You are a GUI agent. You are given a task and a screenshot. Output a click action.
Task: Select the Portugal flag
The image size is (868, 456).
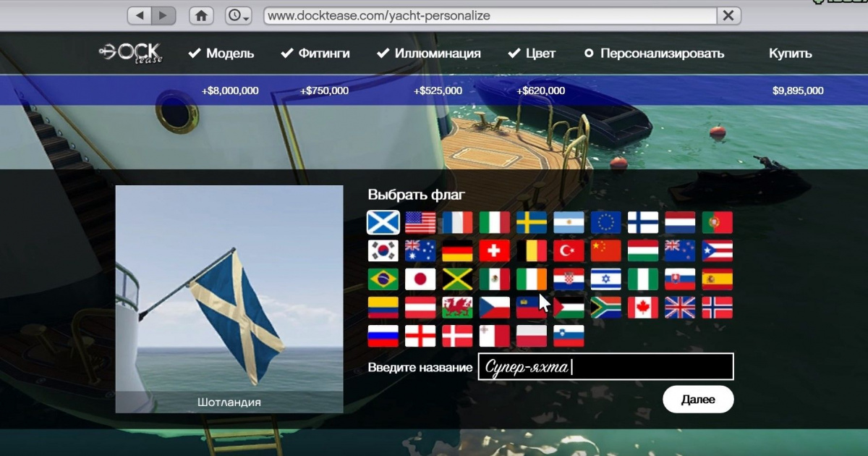click(718, 222)
